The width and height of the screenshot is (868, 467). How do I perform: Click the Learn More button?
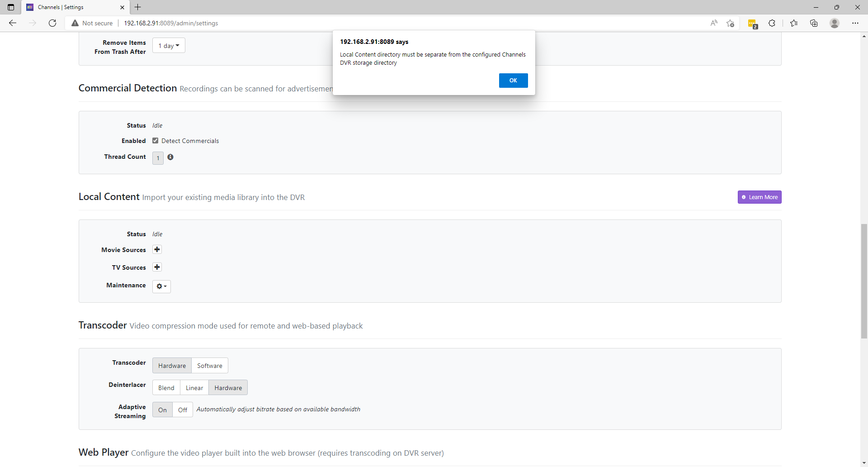[x=759, y=197]
